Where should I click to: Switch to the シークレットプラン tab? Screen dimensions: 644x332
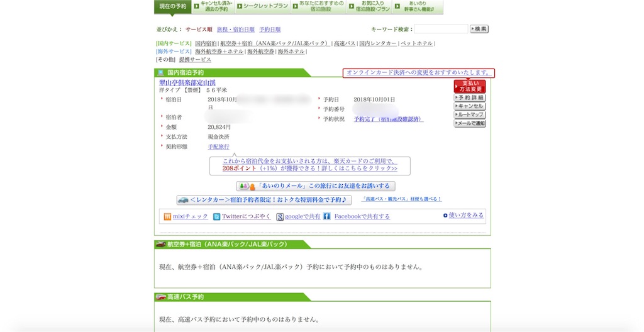[262, 6]
